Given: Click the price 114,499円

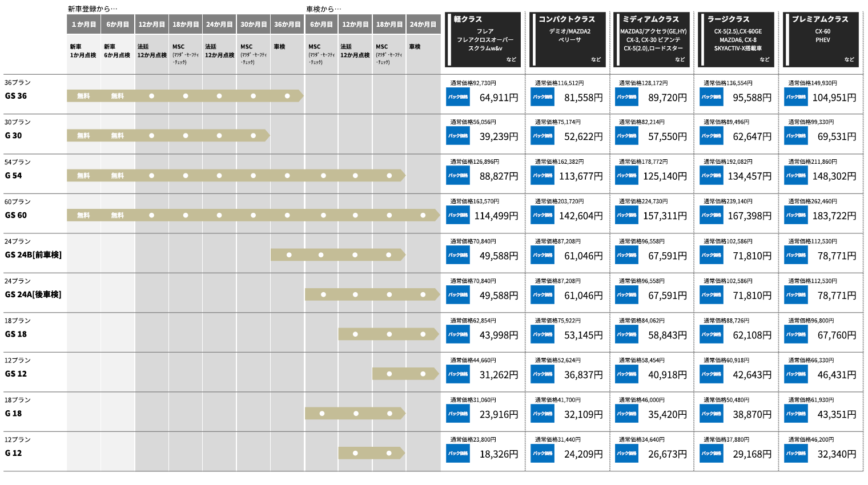Looking at the screenshot, I should coord(497,216).
